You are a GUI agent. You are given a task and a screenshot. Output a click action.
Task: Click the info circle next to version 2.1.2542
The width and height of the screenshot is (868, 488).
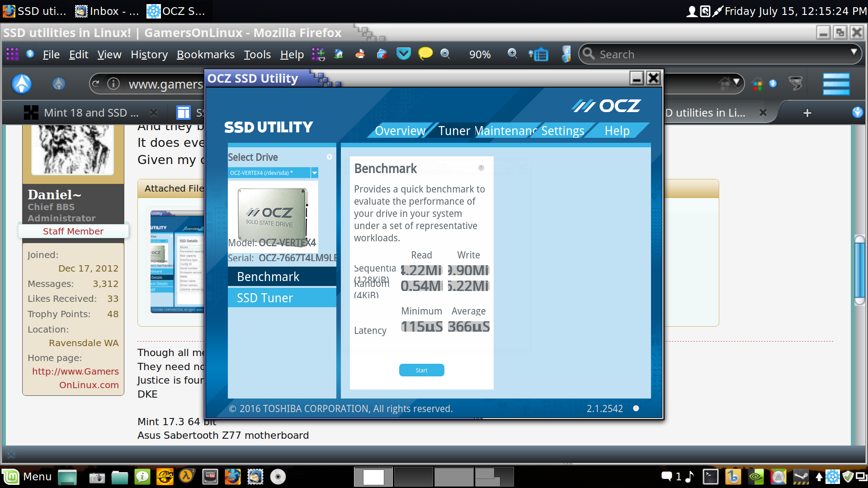[x=636, y=408]
